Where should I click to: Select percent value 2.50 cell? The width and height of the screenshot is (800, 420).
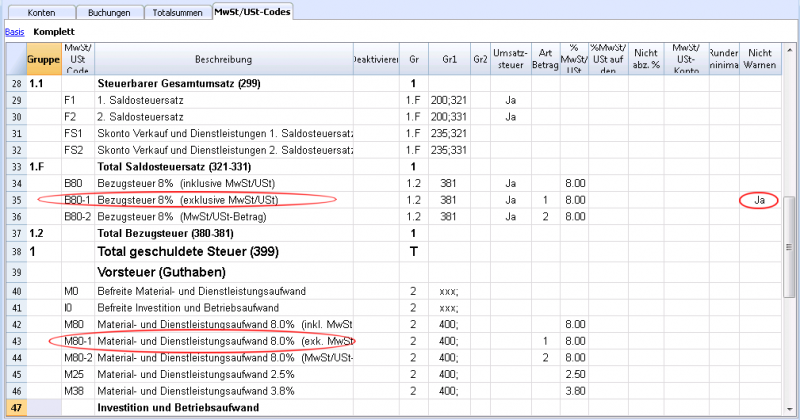574,375
